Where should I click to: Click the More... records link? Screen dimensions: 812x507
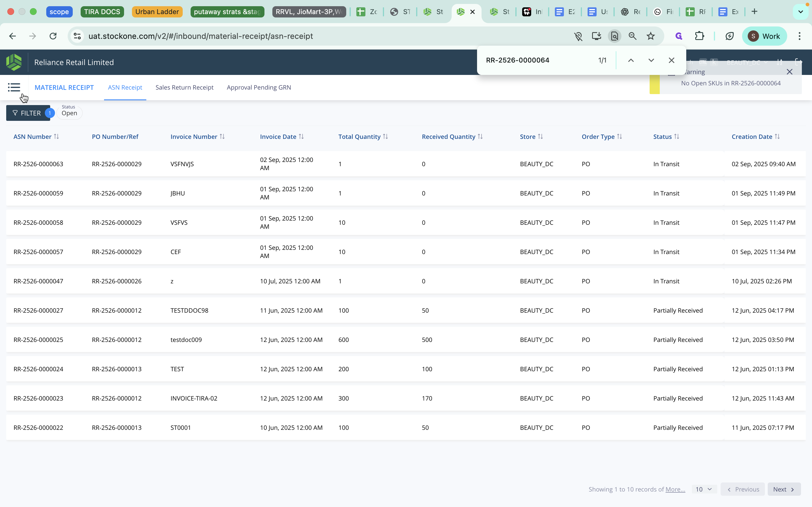[x=675, y=489]
